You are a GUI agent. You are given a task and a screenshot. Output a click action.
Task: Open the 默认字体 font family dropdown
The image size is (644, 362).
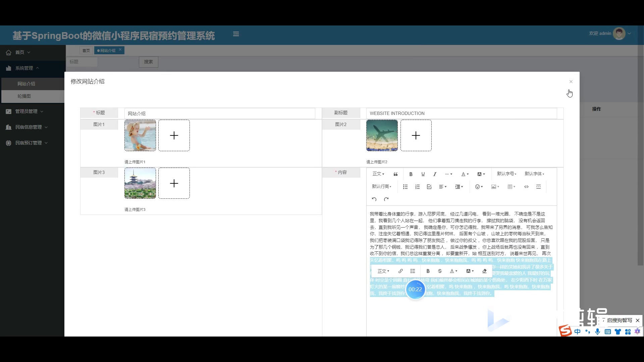pos(534,174)
